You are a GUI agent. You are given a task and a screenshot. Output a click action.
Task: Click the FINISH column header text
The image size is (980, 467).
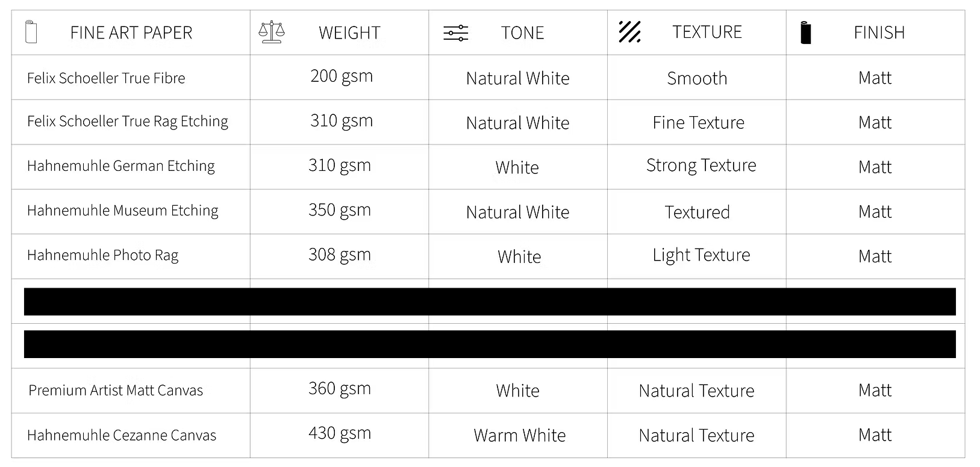[879, 32]
